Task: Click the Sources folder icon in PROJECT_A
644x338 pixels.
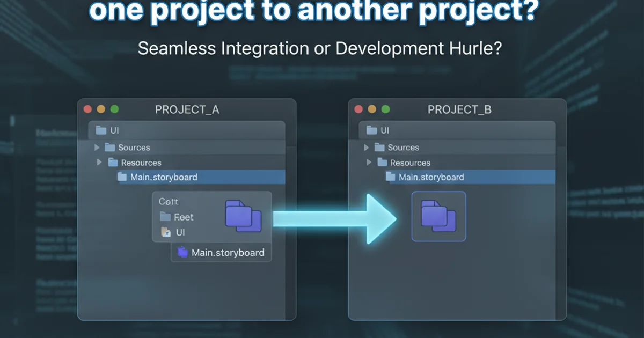Action: click(110, 148)
